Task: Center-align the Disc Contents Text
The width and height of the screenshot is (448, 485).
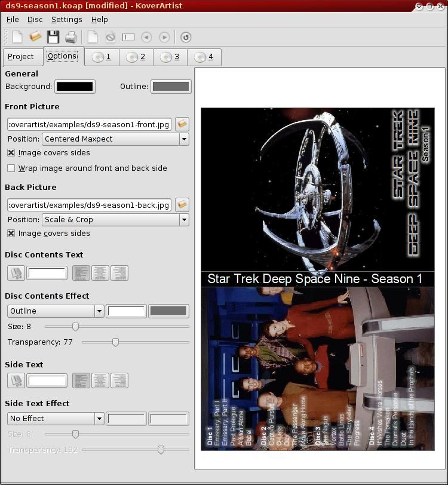Action: click(100, 273)
